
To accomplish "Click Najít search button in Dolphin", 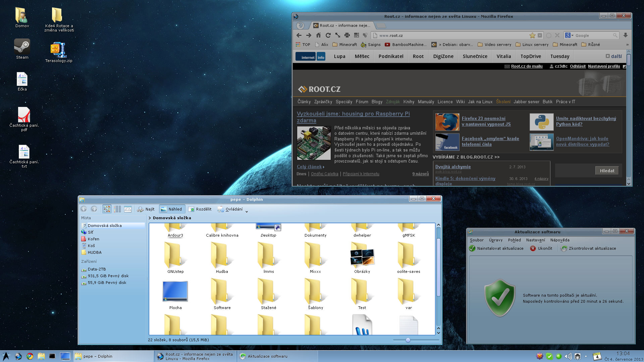I will click(146, 209).
